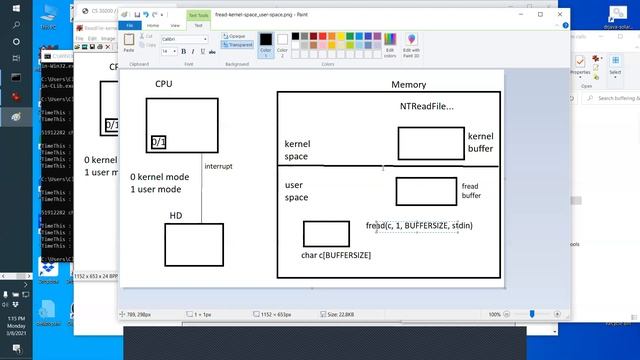This screenshot has height=360, width=640.
Task: Pick the black palette swatch
Action: coord(295,36)
